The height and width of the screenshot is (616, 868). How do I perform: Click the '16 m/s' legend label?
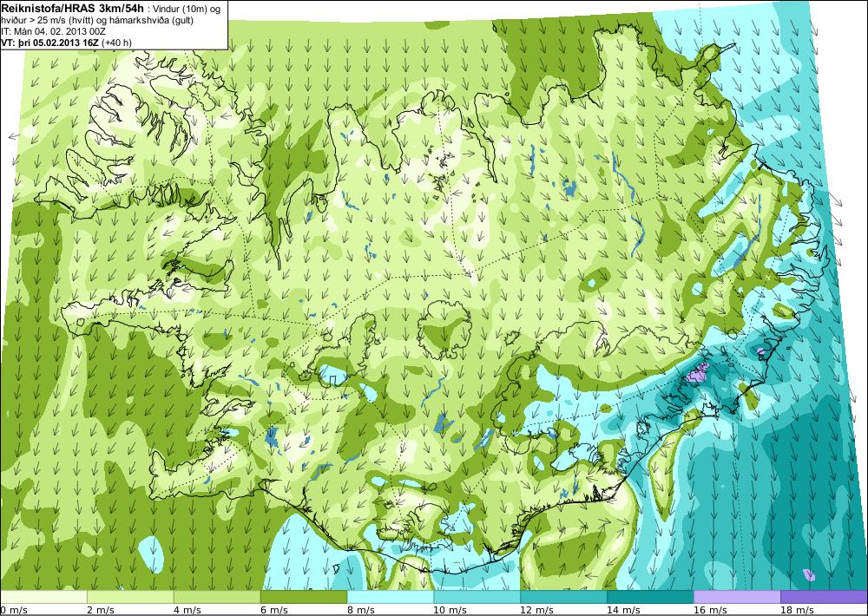(710, 610)
